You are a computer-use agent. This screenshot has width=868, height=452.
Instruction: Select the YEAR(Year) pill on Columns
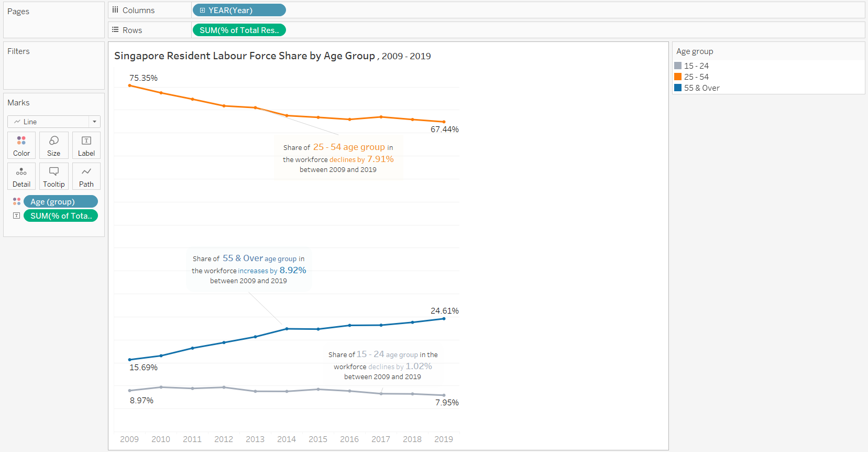coord(239,9)
